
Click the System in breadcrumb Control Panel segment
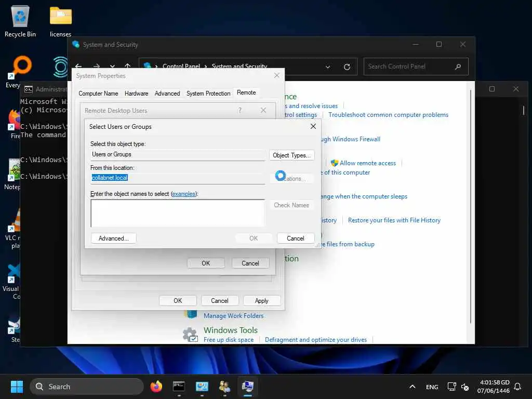(181, 66)
